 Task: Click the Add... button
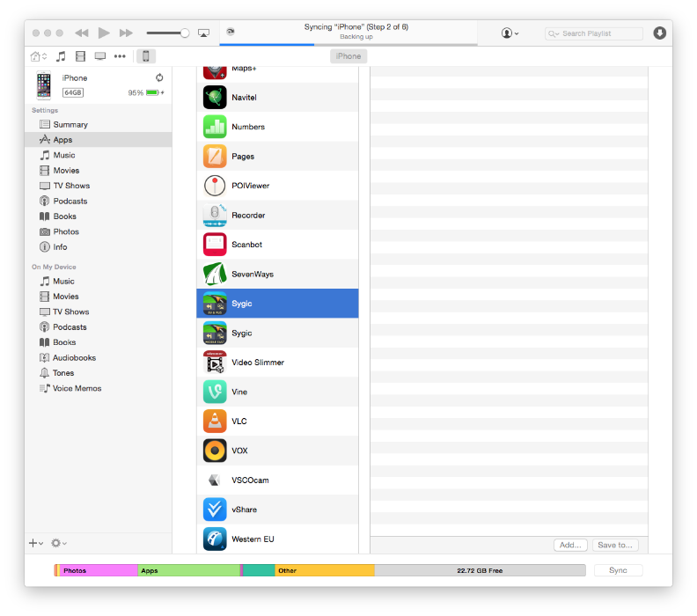click(x=570, y=545)
